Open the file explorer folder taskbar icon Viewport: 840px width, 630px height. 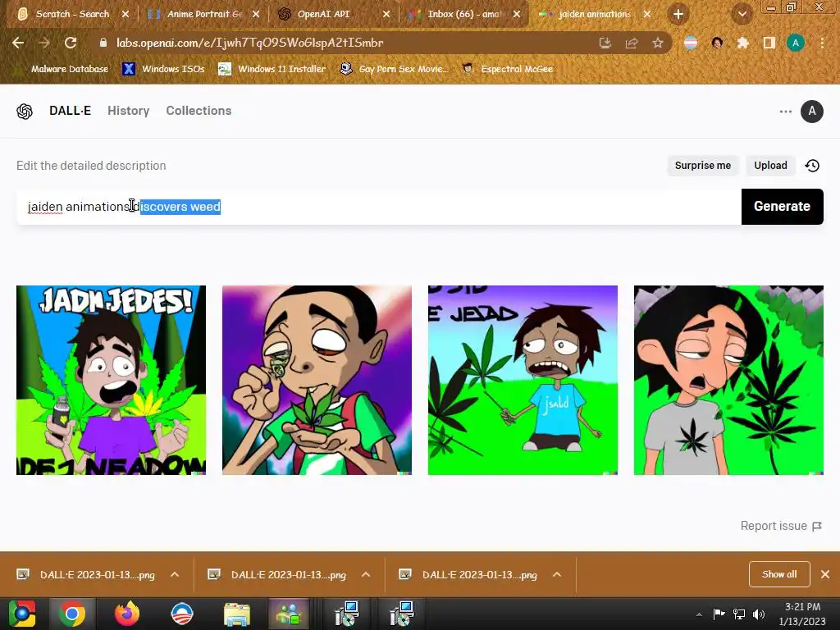pos(237,614)
